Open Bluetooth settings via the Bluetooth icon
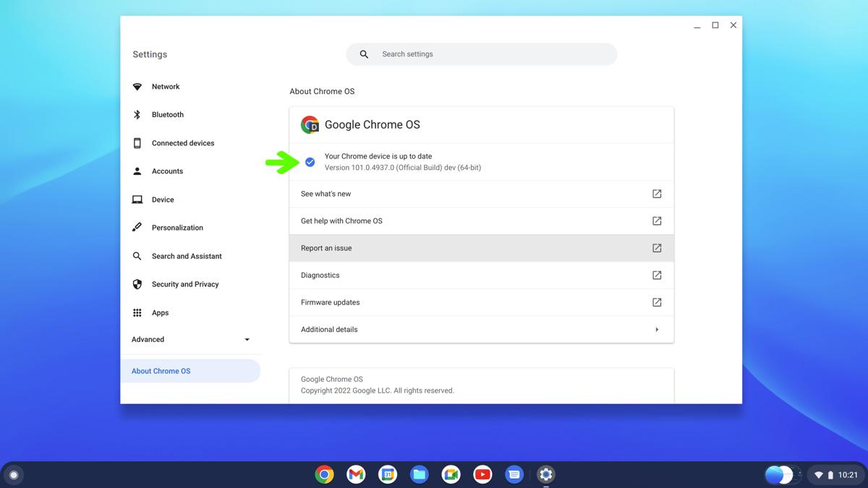 [137, 114]
